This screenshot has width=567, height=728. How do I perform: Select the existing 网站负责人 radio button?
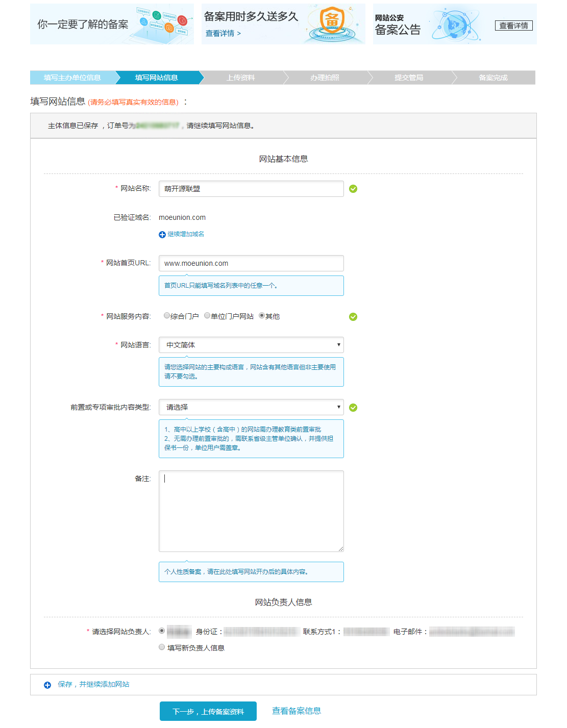click(x=162, y=631)
